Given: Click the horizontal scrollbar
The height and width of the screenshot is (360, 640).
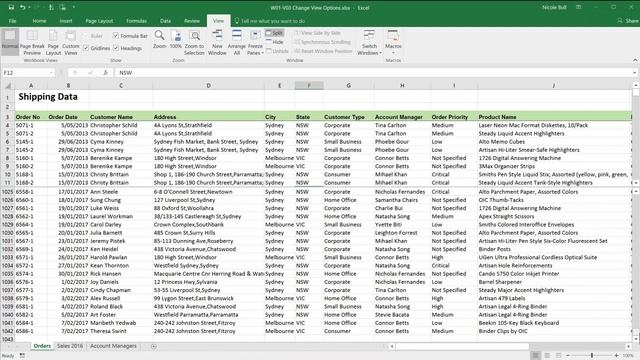Looking at the screenshot, I should [462, 346].
